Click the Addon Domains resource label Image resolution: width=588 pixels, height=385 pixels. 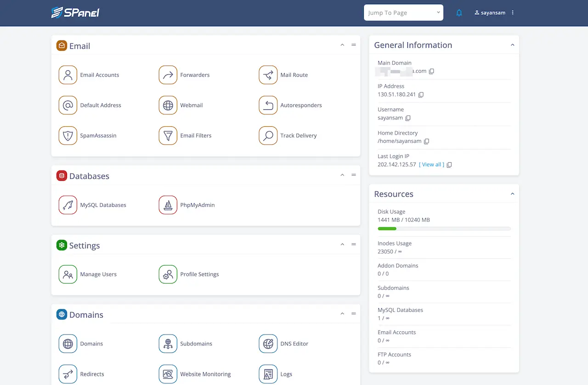point(398,266)
